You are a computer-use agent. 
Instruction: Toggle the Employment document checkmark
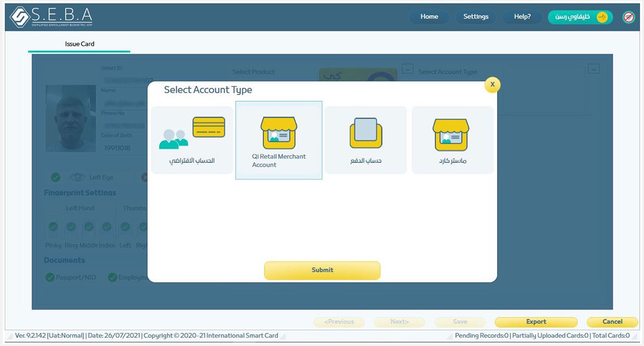(113, 277)
